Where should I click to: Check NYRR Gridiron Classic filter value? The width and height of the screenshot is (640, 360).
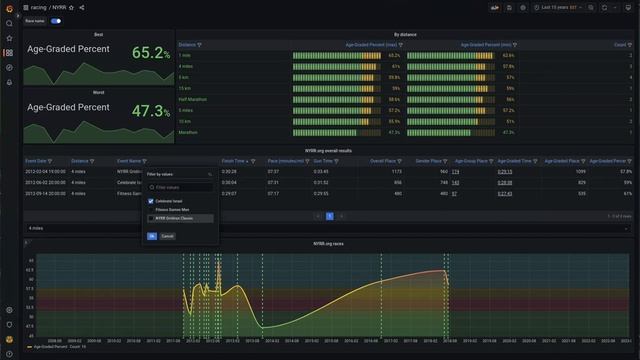(x=151, y=218)
